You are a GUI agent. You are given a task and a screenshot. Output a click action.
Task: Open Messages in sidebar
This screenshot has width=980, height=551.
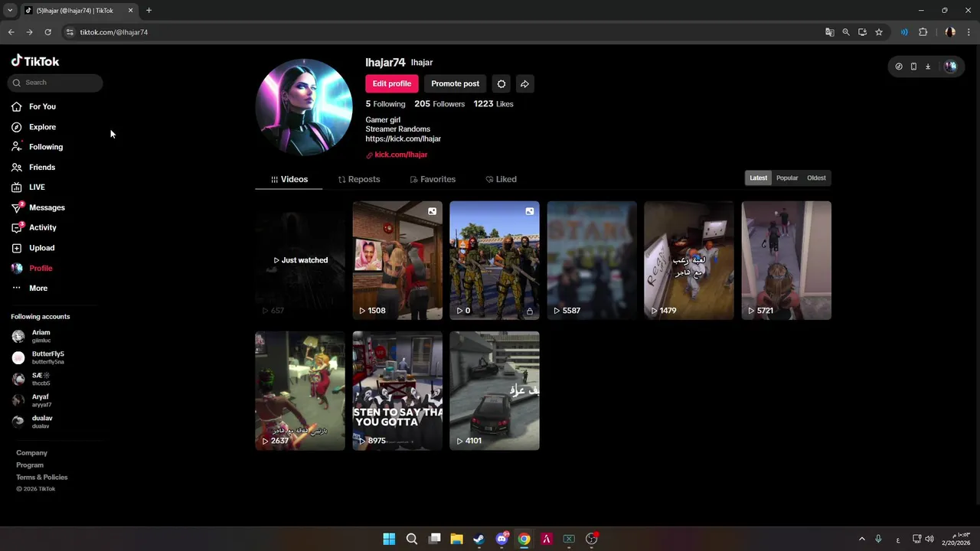tap(47, 207)
